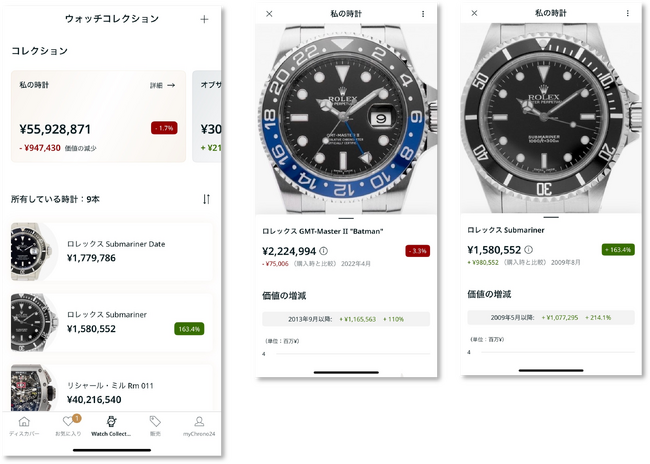The width and height of the screenshot is (650, 464).
Task: Open リシャール・ミル Rm 011 list item
Action: click(x=112, y=388)
